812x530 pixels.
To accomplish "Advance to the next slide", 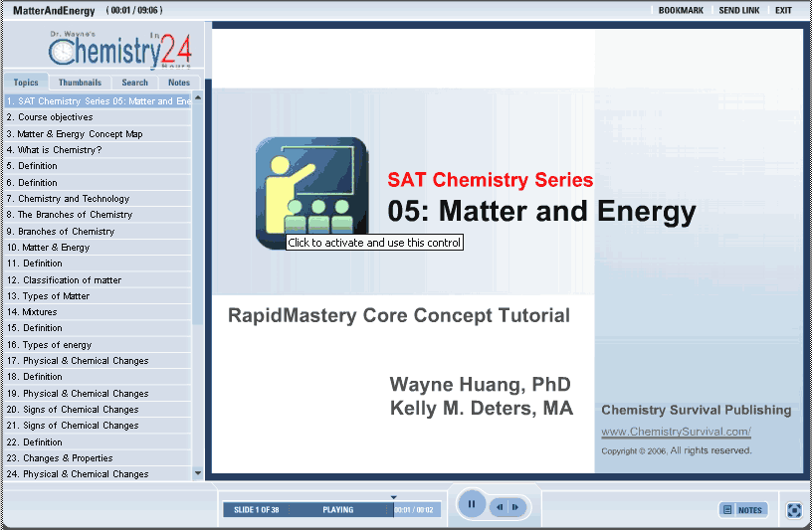I will click(x=515, y=507).
